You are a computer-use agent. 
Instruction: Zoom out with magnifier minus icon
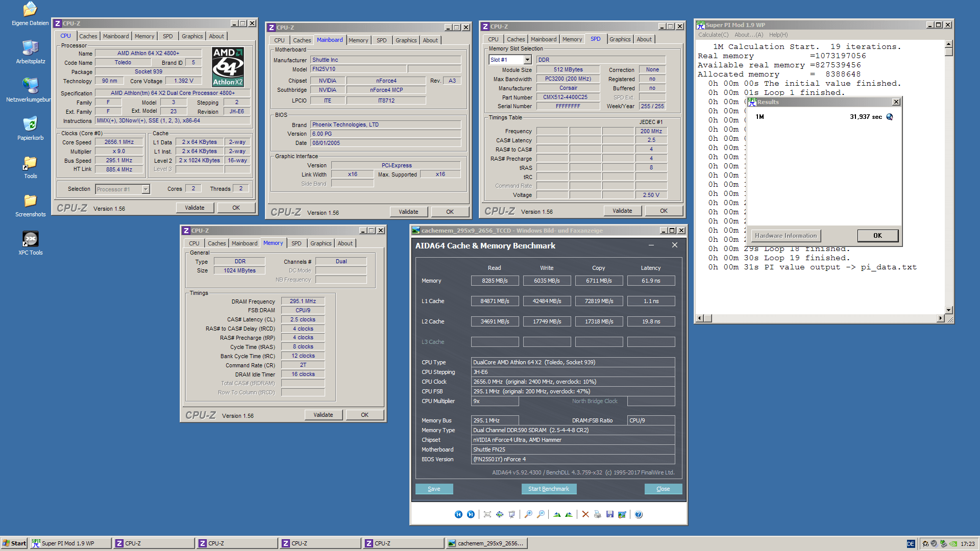pyautogui.click(x=541, y=514)
